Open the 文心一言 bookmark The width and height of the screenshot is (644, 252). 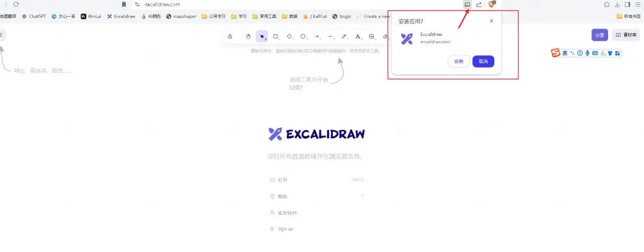63,16
